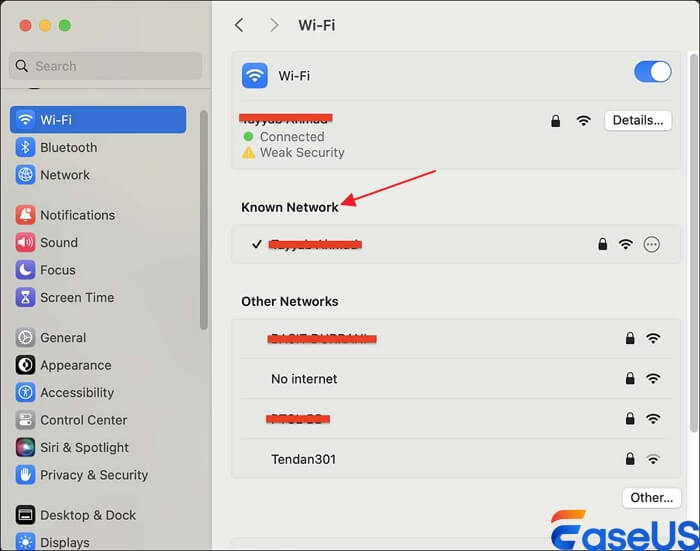Click the lock icon of connected network
The height and width of the screenshot is (551, 700).
(555, 121)
